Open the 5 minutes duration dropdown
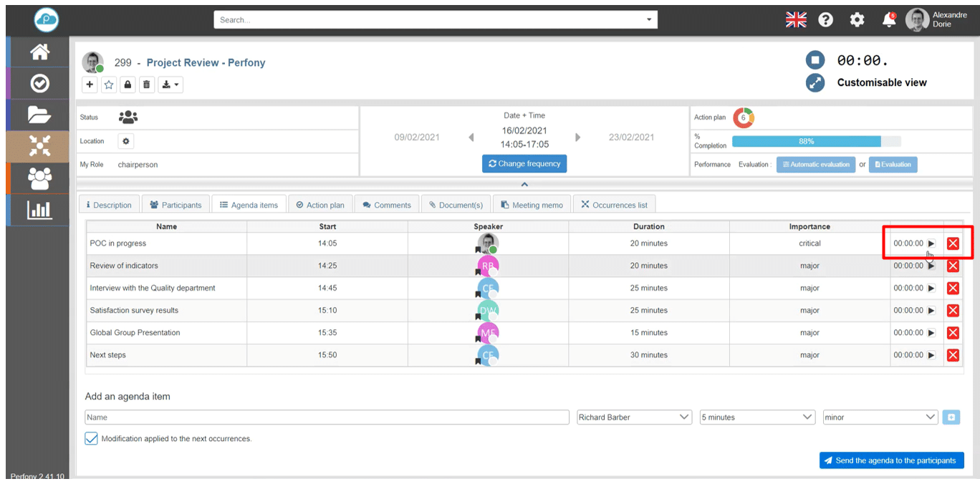Viewport: 980px width, 484px height. click(757, 417)
